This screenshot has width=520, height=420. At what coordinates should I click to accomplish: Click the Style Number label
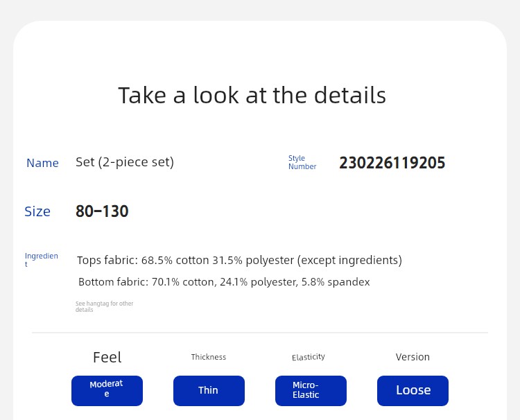point(302,162)
